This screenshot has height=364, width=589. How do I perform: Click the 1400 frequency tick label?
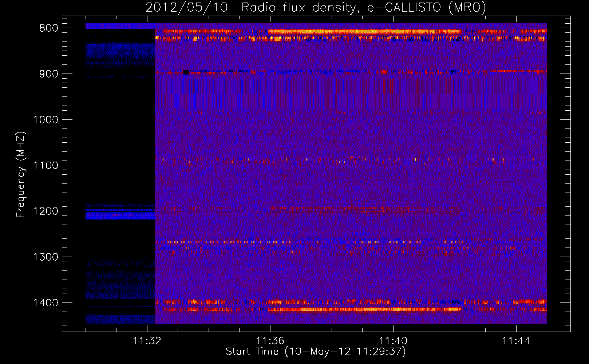tap(46, 303)
